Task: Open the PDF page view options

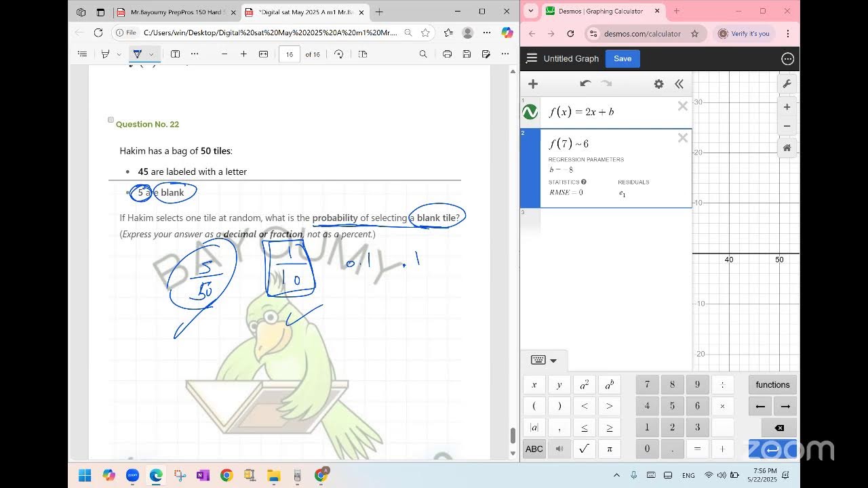Action: (363, 54)
